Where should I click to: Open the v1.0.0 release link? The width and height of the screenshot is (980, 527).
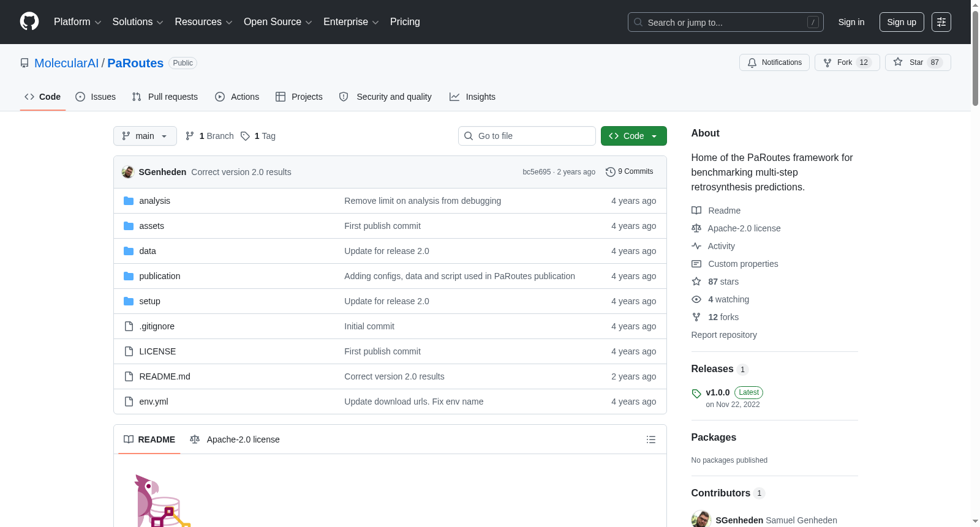(718, 392)
